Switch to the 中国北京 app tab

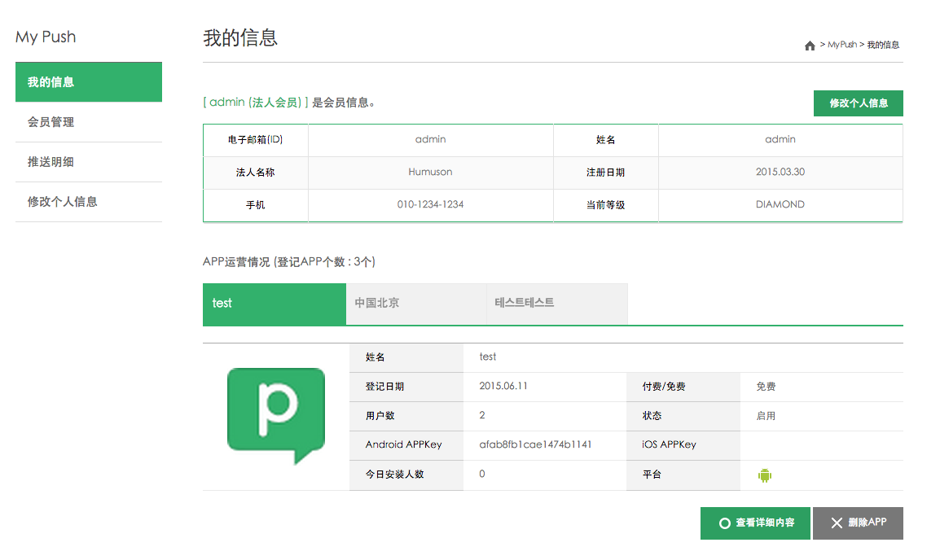(416, 304)
